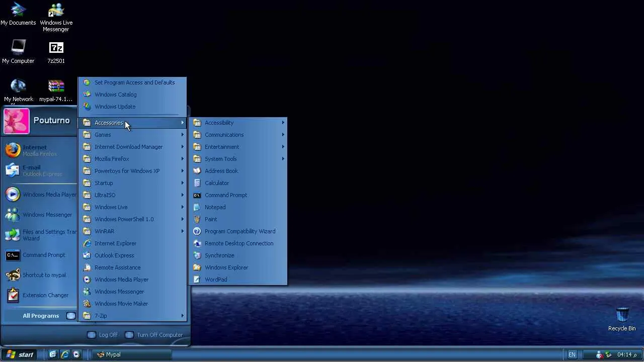Expand the Accessibility submenu
Image resolution: width=644 pixels, height=362 pixels.
click(x=238, y=123)
